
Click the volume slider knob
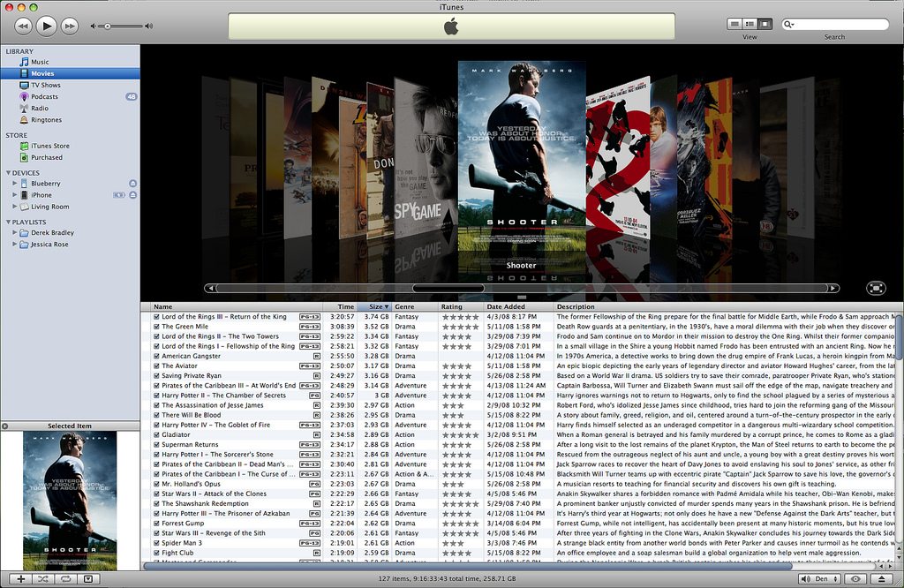(107, 26)
